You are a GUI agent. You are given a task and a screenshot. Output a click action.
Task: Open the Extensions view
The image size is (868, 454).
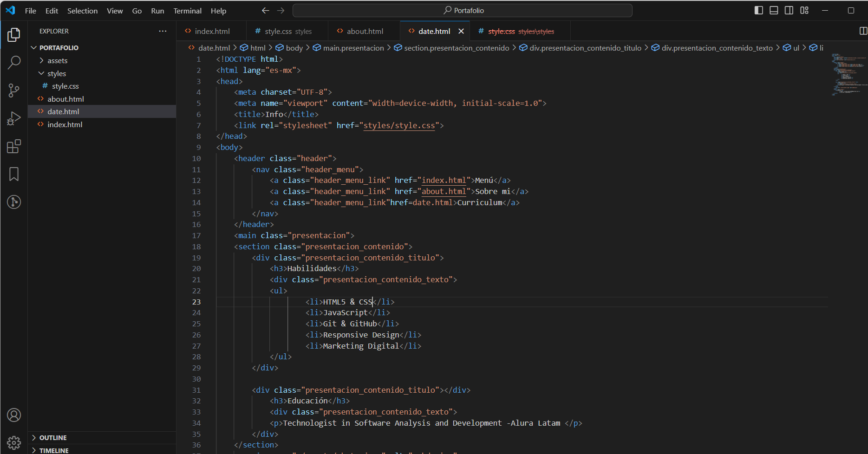coord(14,146)
